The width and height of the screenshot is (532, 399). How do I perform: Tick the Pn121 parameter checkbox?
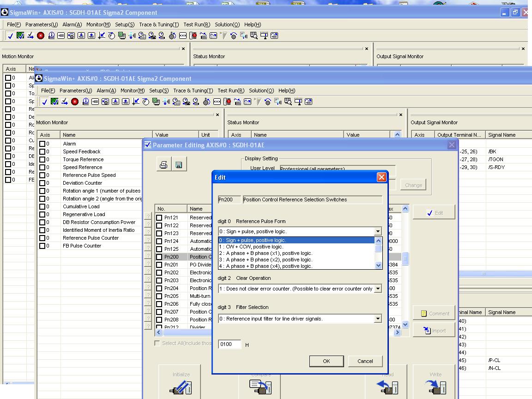coord(159,218)
